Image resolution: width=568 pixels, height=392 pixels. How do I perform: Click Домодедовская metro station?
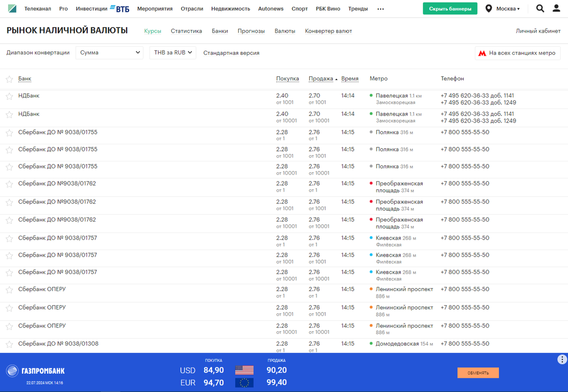(x=397, y=344)
